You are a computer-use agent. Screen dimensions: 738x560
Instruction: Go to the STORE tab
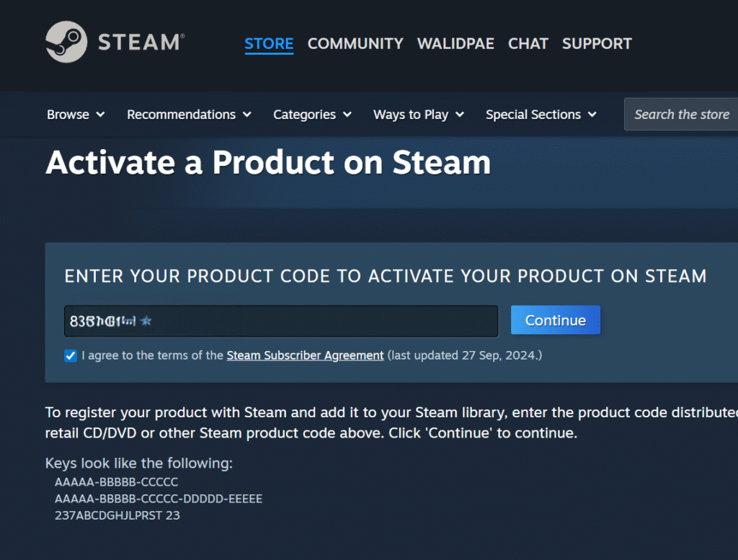tap(269, 44)
